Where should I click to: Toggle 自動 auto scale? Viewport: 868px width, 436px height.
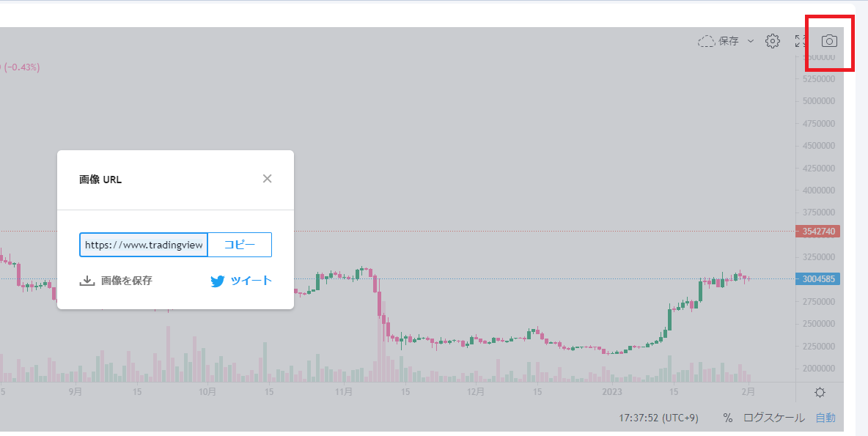tap(825, 418)
